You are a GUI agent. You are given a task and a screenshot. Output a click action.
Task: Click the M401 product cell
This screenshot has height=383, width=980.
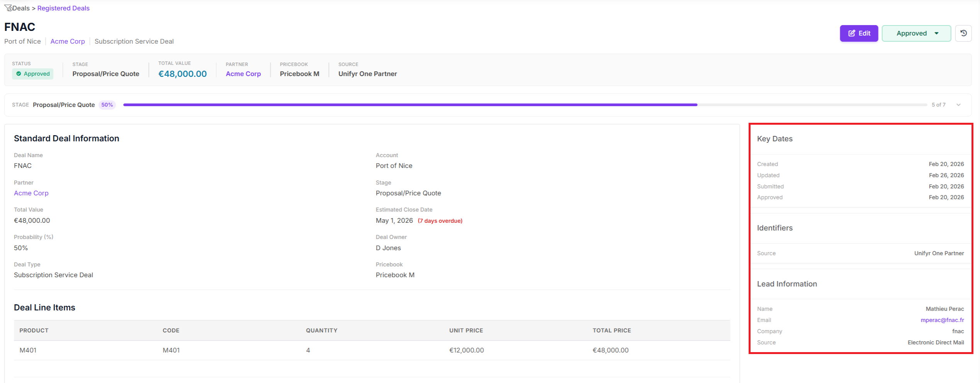tap(28, 350)
